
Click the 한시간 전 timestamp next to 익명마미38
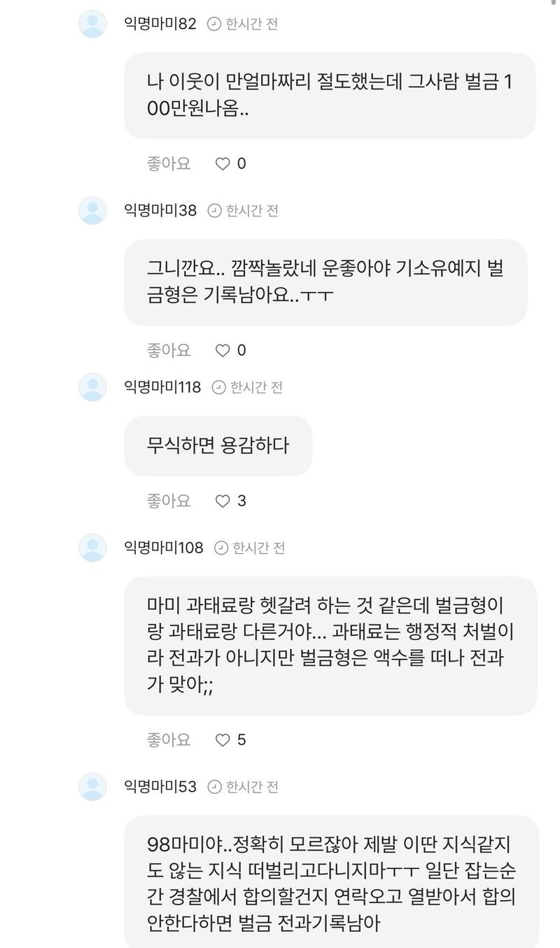[252, 210]
